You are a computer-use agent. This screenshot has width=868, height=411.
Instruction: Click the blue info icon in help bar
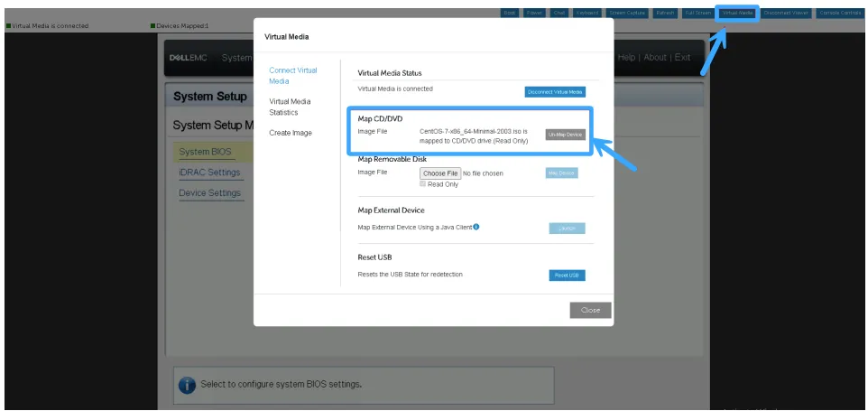click(187, 385)
